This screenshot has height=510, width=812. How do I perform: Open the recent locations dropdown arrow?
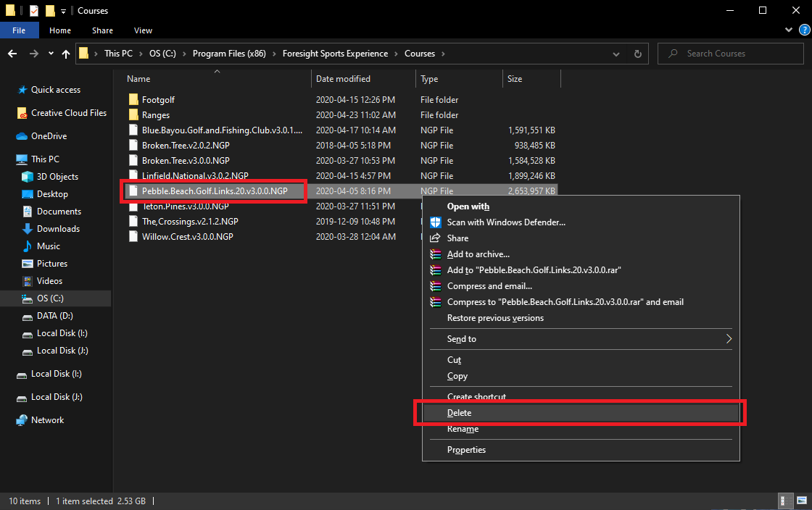click(x=51, y=54)
